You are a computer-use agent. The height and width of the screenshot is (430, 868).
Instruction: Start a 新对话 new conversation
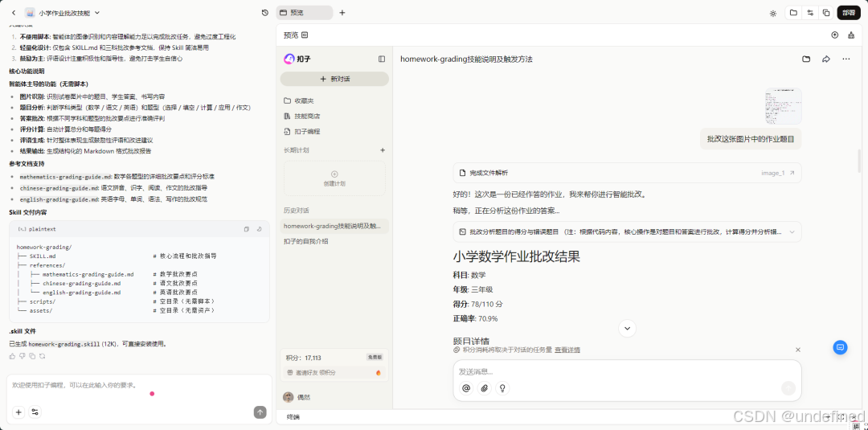334,79
